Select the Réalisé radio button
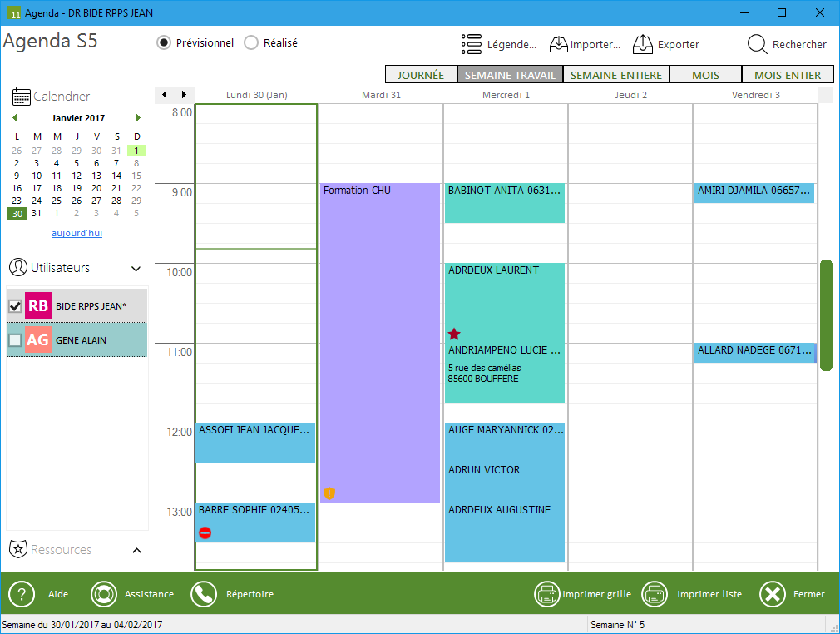This screenshot has height=634, width=840. (251, 43)
